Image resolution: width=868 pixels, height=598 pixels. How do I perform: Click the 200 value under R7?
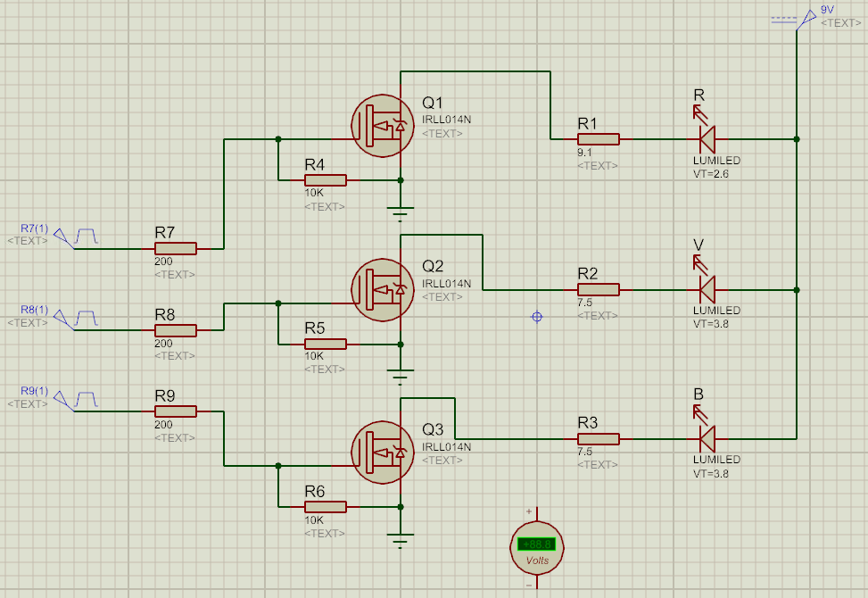pyautogui.click(x=163, y=262)
